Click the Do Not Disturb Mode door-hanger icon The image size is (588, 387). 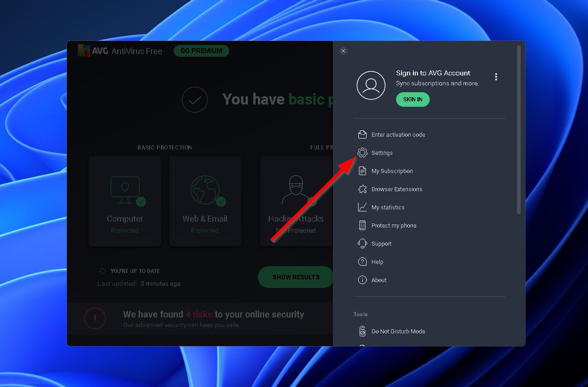362,331
